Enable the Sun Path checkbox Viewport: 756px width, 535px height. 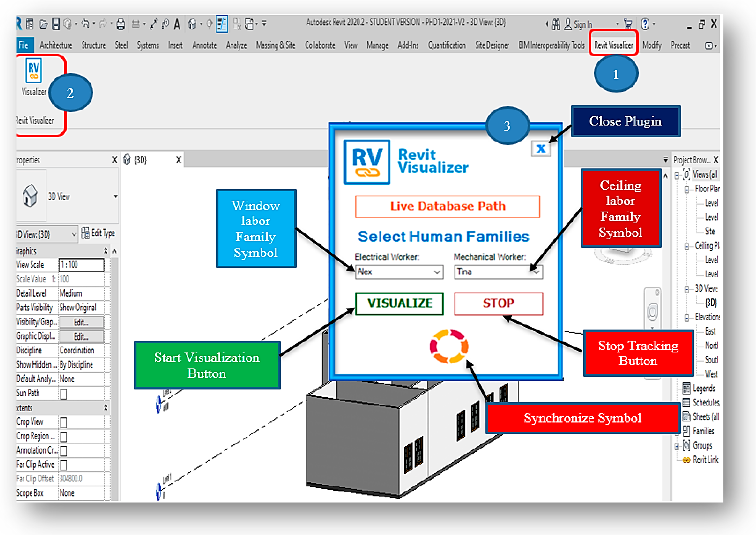coord(63,394)
